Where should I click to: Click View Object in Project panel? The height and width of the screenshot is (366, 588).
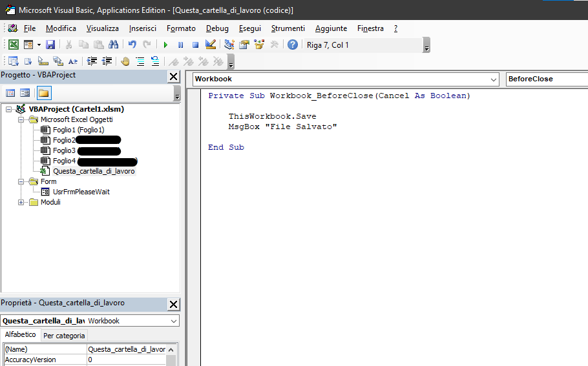coord(25,93)
